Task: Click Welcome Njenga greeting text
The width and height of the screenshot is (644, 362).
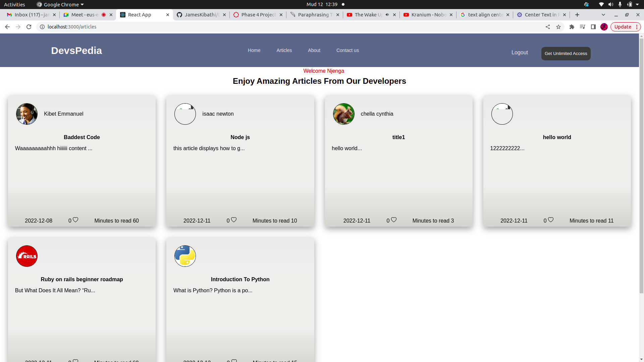Action: [x=324, y=71]
